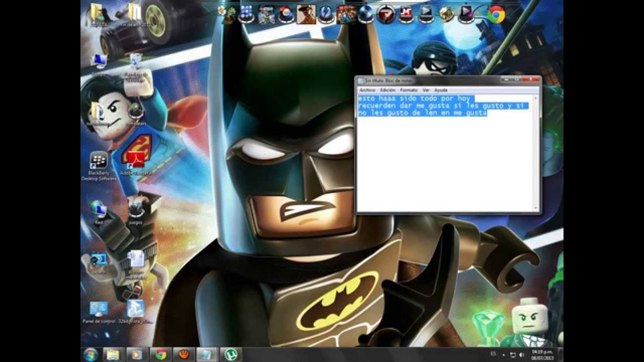This screenshot has width=644, height=362.
Task: Click the Notepad vertical scrollbar
Action: click(535, 152)
